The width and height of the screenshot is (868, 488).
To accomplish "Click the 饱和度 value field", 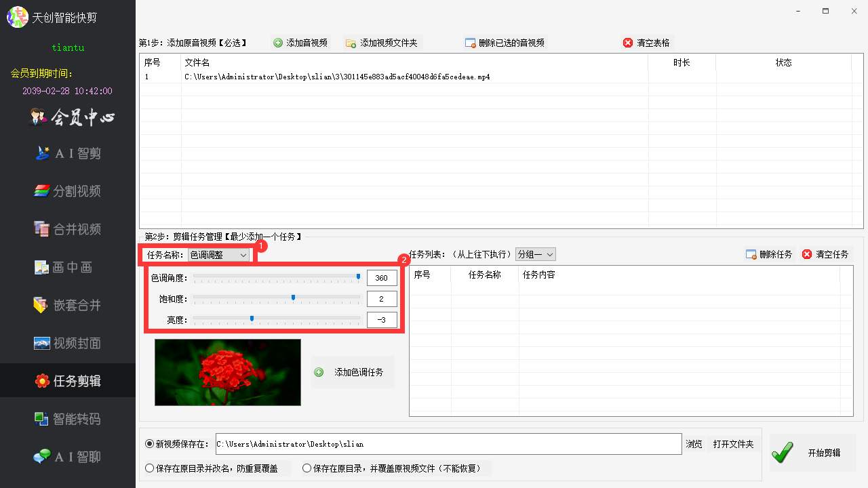I will coord(382,299).
